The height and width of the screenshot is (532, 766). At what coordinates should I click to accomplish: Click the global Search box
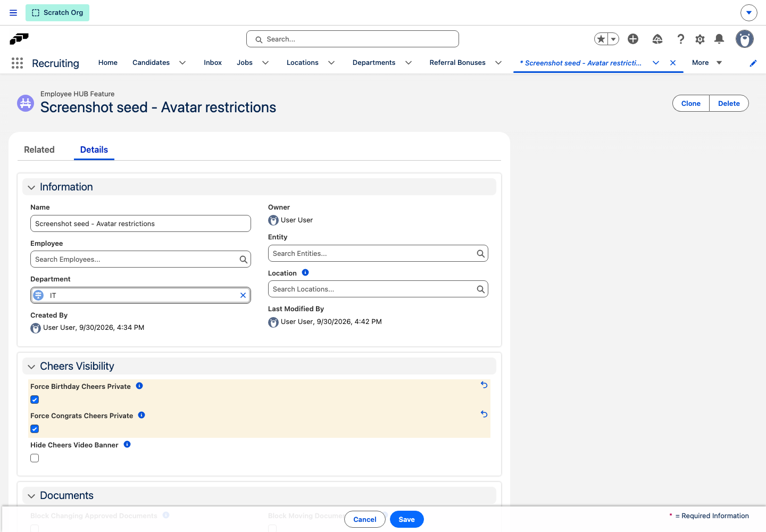(353, 39)
